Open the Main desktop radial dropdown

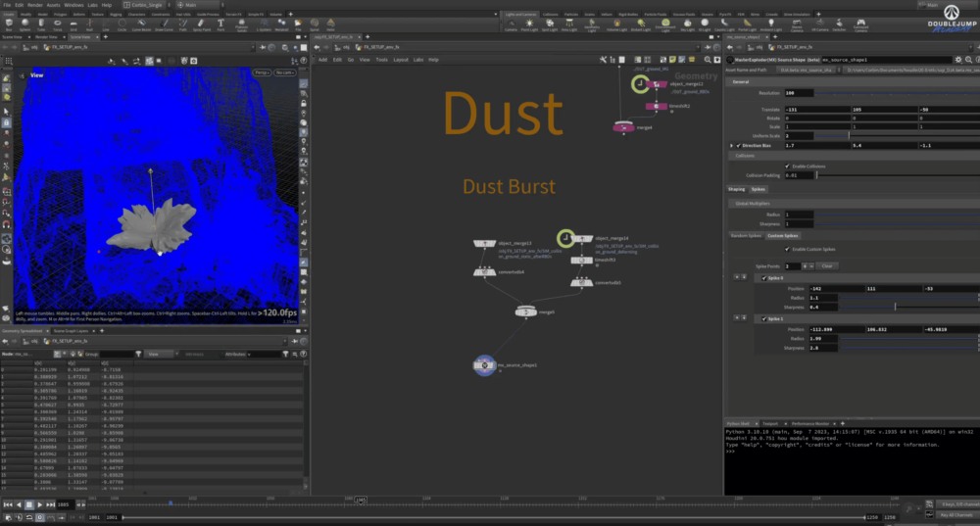(x=201, y=4)
